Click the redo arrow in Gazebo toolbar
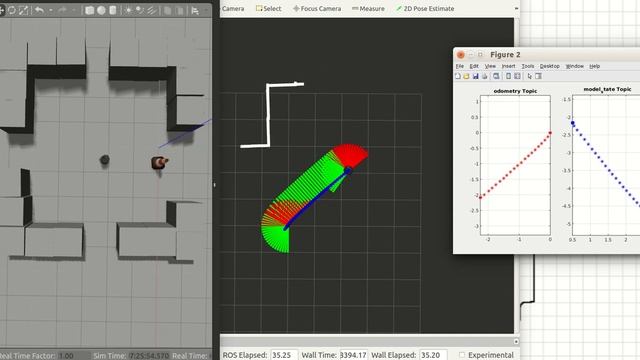The image size is (640, 360). pos(62,10)
